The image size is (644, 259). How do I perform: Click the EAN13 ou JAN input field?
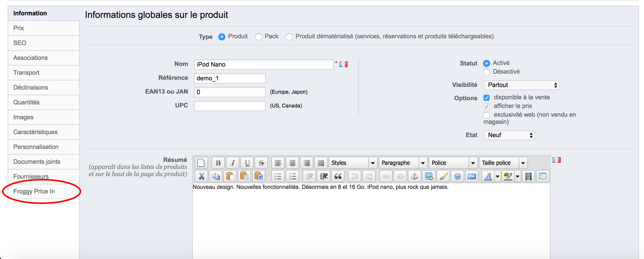[230, 92]
